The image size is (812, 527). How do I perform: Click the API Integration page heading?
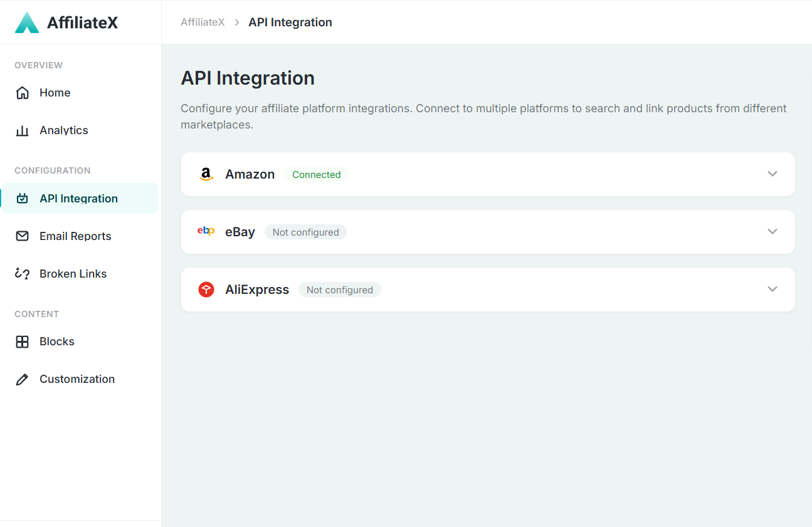(x=248, y=78)
